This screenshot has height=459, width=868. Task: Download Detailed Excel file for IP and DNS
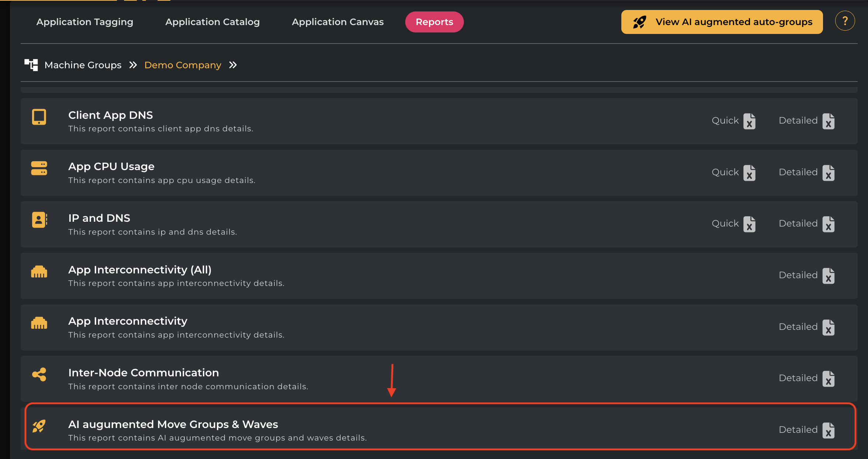[828, 224]
